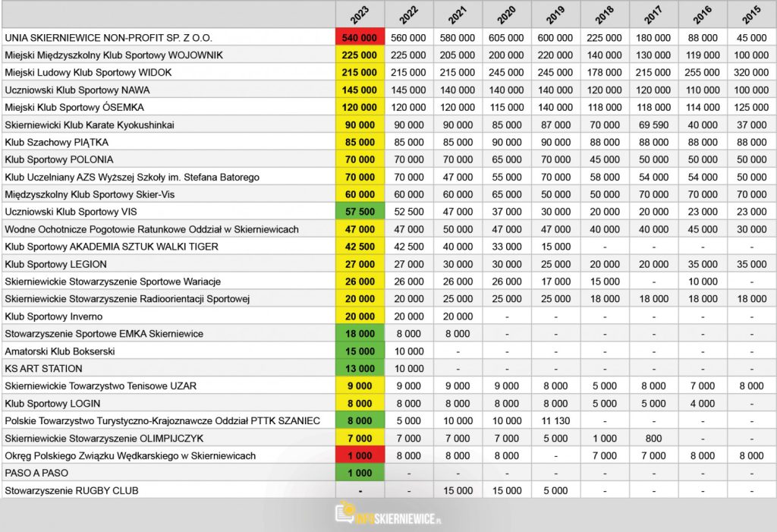Click the green 15 000 cell for 2023

pos(360,351)
